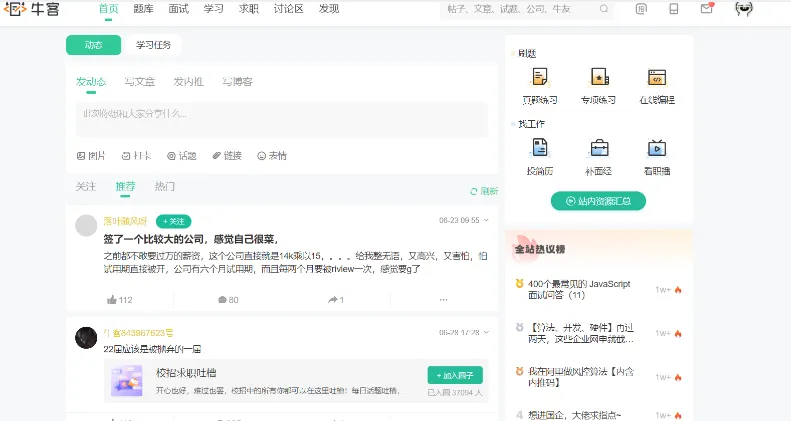Expand the dropdown beside the 17:28 timestamp

coord(486,332)
